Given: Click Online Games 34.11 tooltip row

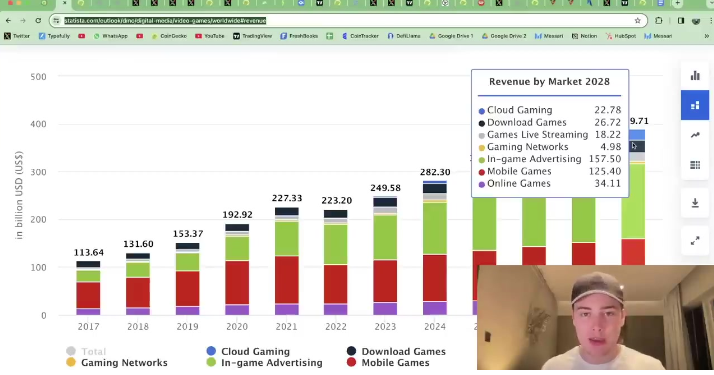Looking at the screenshot, I should (550, 183).
